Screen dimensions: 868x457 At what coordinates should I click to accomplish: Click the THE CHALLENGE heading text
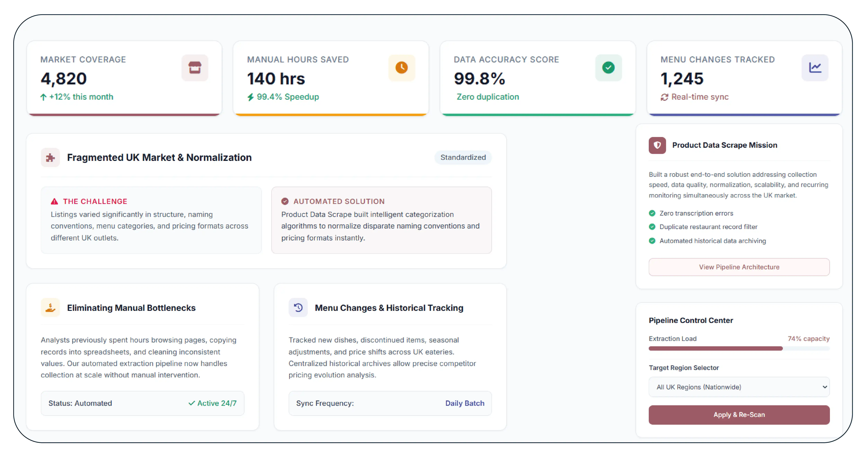tap(95, 201)
